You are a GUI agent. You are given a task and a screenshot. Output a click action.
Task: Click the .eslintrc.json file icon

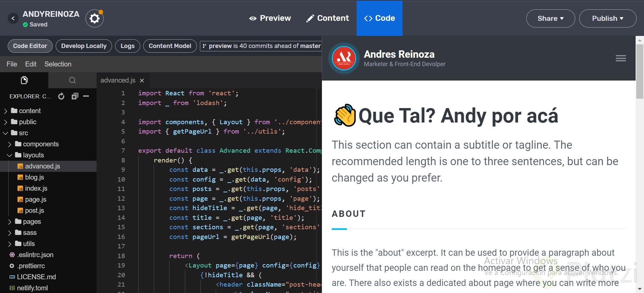pos(12,255)
